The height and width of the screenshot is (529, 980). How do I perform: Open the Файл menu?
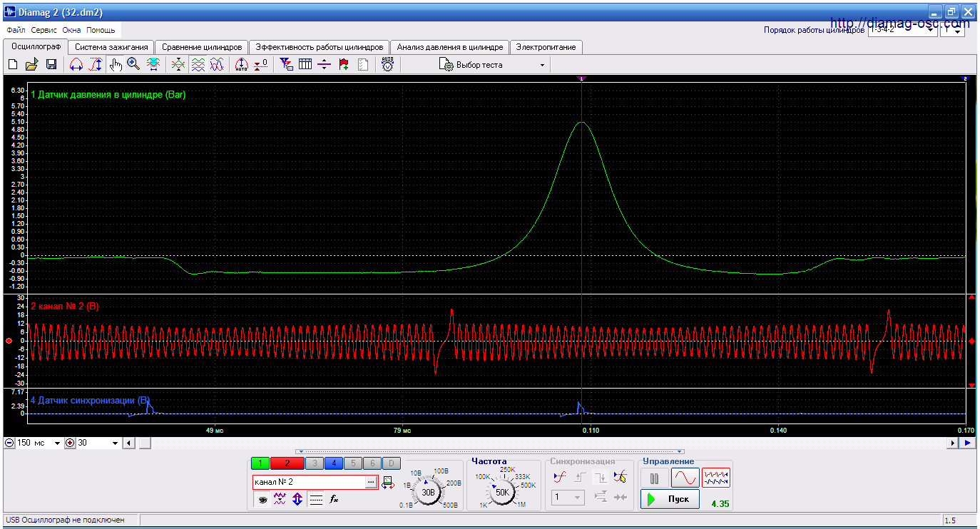point(16,31)
